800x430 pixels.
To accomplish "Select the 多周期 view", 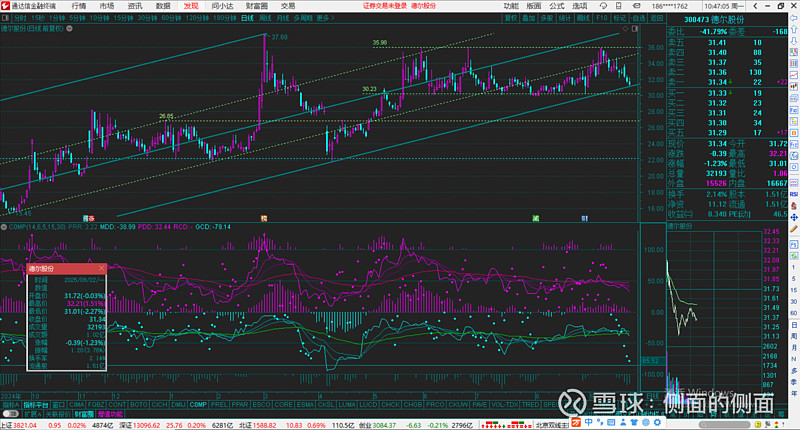I will [x=303, y=18].
